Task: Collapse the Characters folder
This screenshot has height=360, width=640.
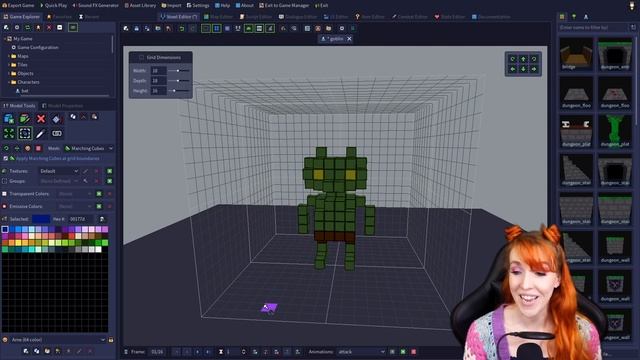Action: pos(9,82)
